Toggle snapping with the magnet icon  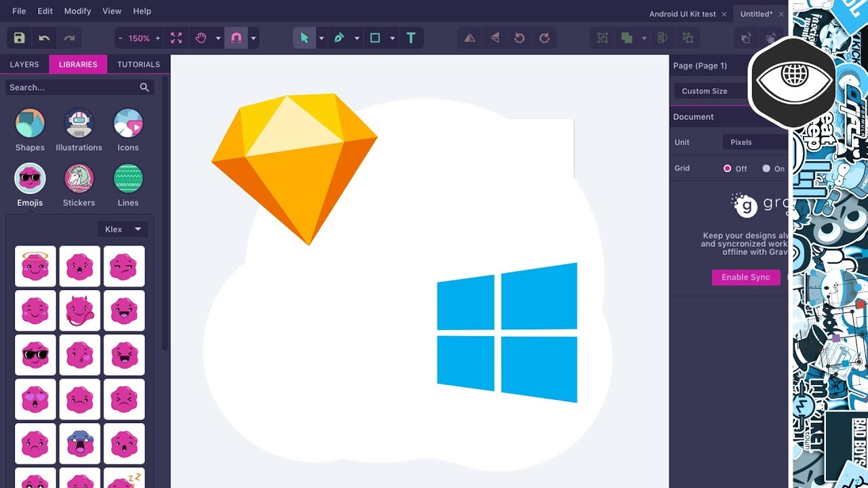237,38
